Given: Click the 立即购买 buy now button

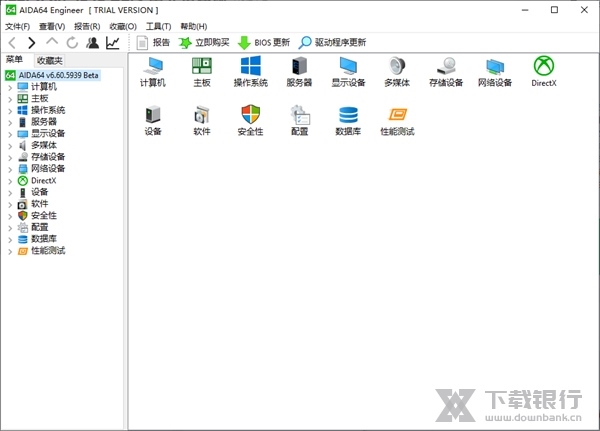Looking at the screenshot, I should 204,42.
